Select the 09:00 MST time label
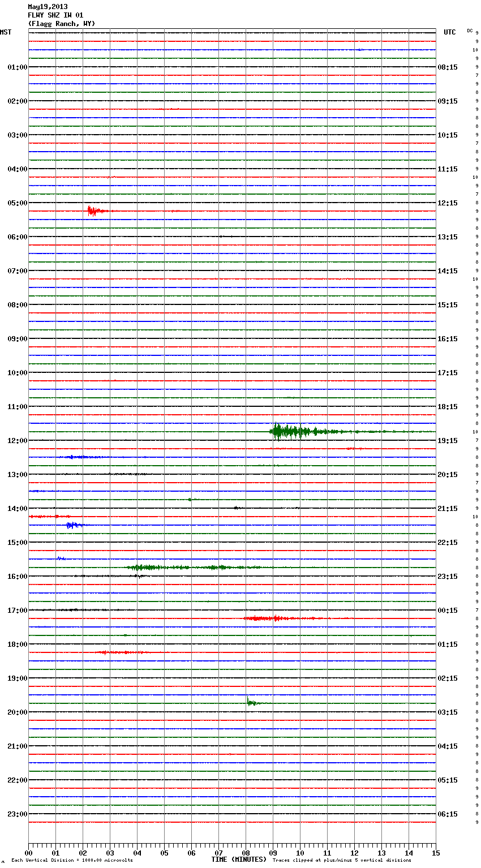Viewport: 481px width, 868px height. point(18,339)
